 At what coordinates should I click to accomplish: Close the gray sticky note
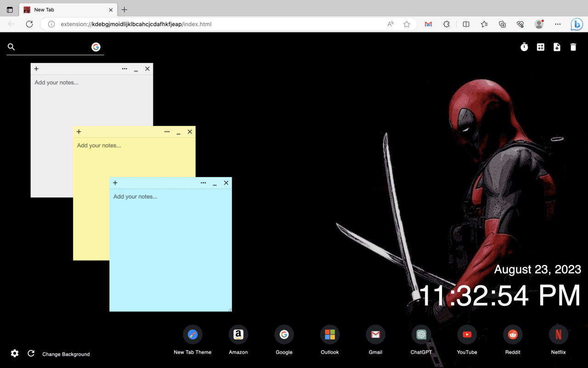pos(147,69)
